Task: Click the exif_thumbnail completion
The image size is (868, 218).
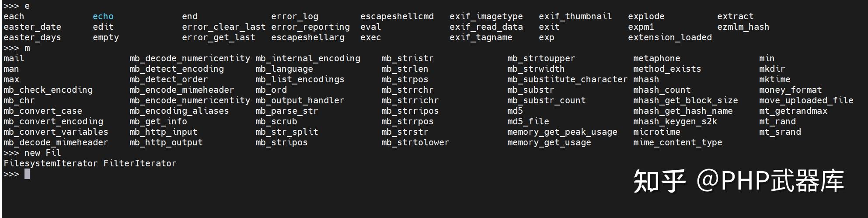Action: pyautogui.click(x=575, y=17)
